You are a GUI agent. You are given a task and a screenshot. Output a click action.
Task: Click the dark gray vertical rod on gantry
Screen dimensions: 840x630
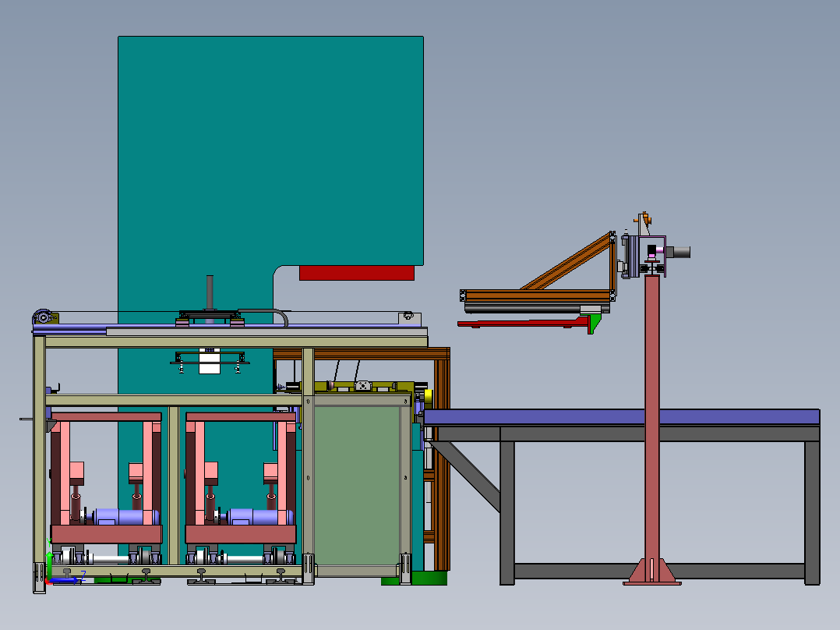coord(210,293)
